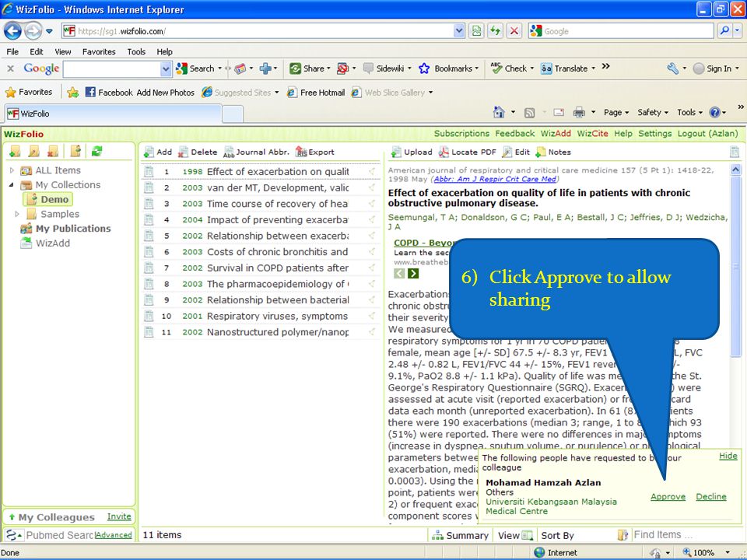Open the Safety menu dropdown
The height and width of the screenshot is (560, 747).
click(x=653, y=112)
